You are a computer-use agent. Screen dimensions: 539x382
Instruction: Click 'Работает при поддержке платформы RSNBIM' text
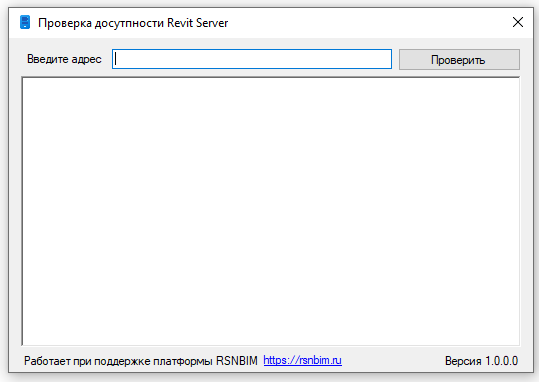point(141,361)
